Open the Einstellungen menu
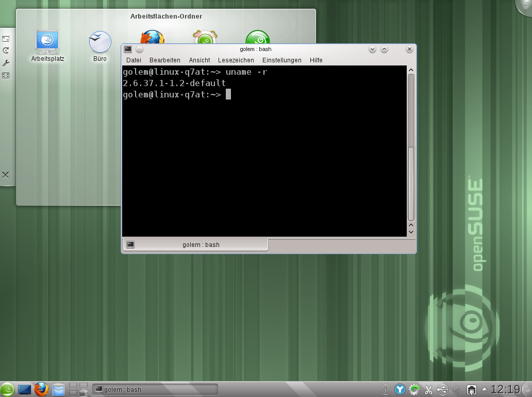 click(281, 60)
